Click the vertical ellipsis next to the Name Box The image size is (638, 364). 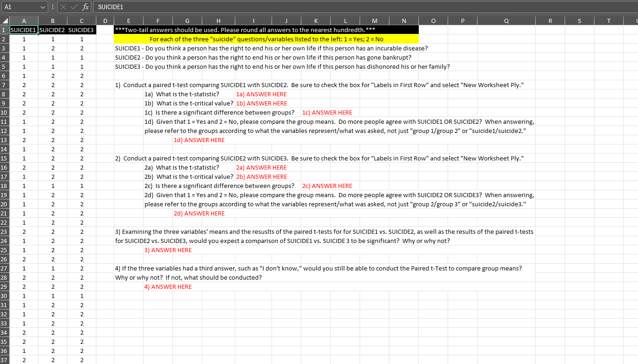53,7
